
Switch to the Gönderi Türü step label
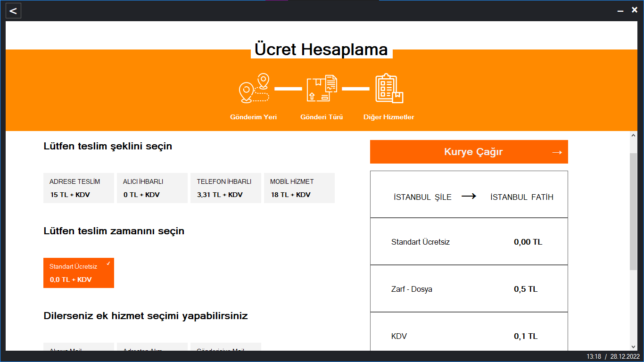point(322,117)
